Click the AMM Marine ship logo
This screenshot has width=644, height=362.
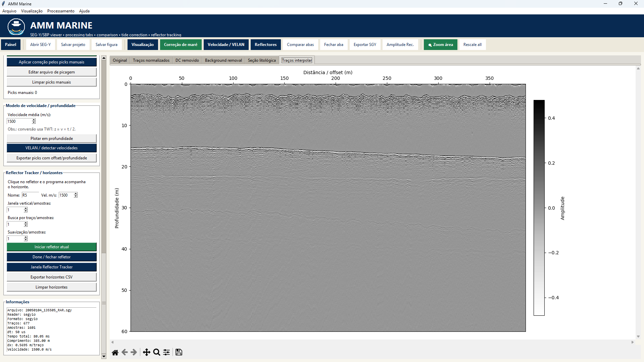pyautogui.click(x=16, y=27)
